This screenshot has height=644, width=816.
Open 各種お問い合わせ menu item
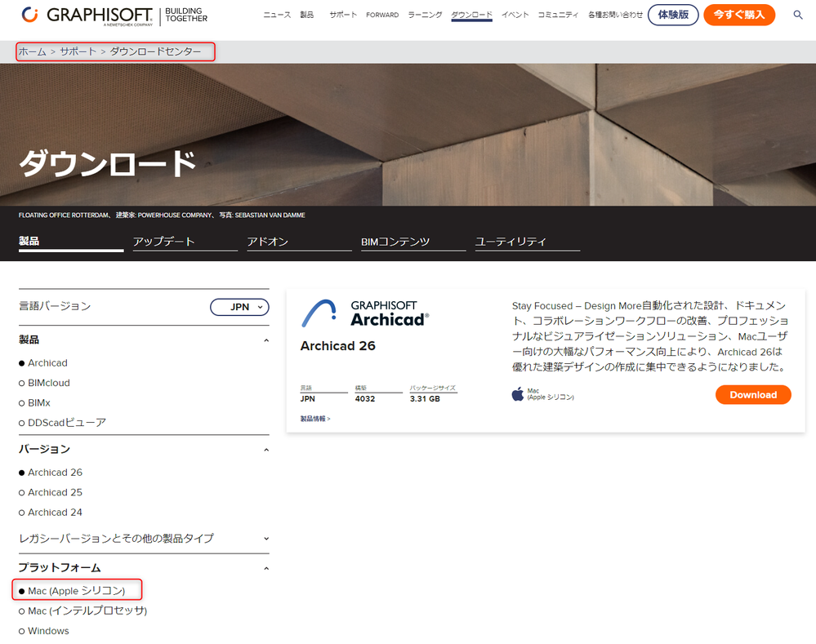pyautogui.click(x=615, y=15)
